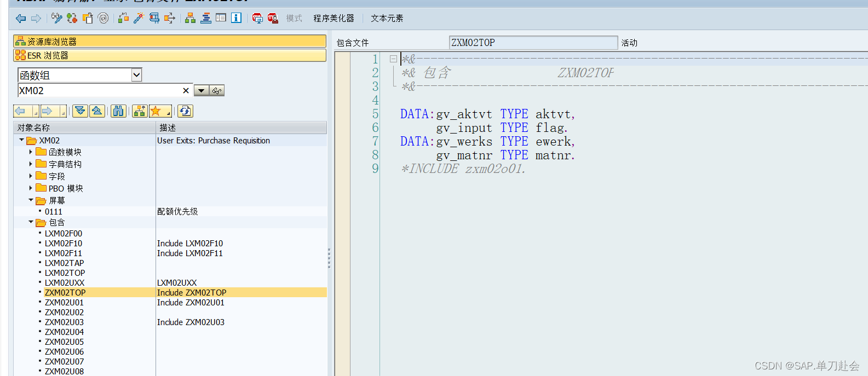Screen dimensions: 868x376
Task: Click the Set/Delete Session Breakpoint icon
Action: (x=257, y=18)
